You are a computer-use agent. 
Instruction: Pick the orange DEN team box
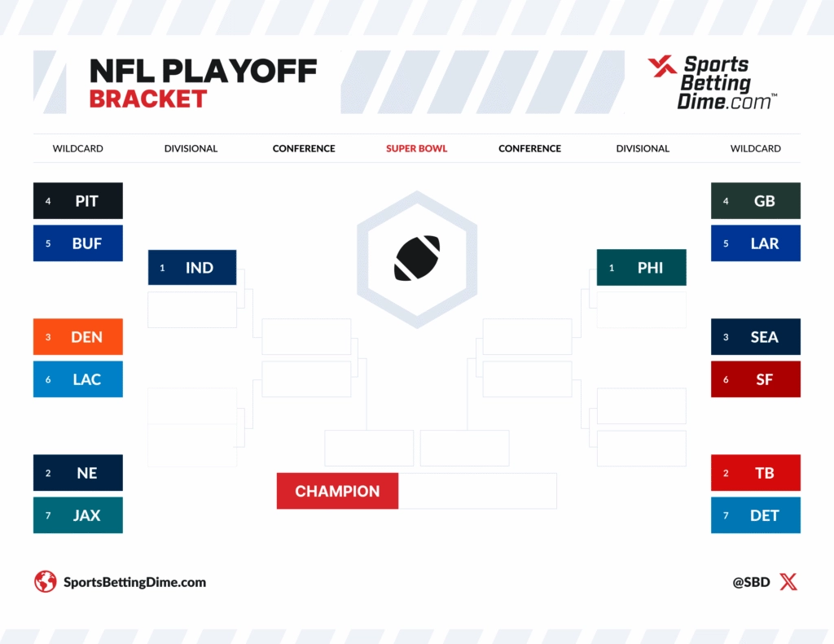pos(78,337)
